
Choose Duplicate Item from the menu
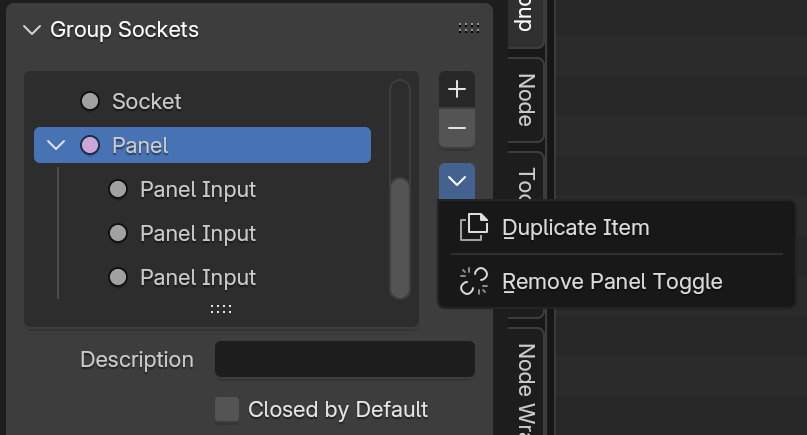coord(575,228)
